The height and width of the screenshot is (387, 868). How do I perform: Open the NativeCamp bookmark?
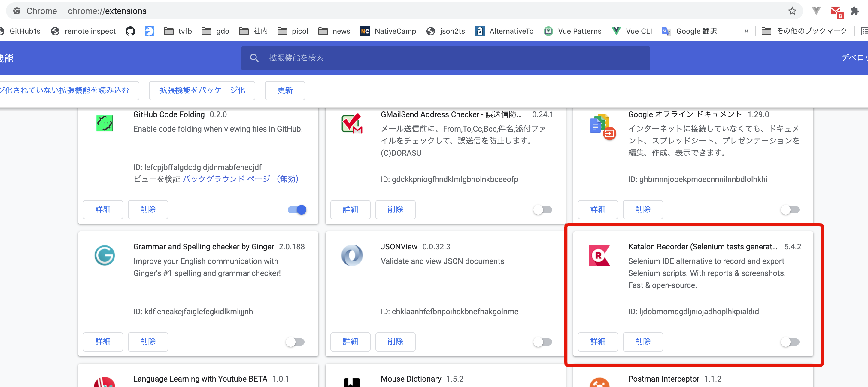[388, 31]
